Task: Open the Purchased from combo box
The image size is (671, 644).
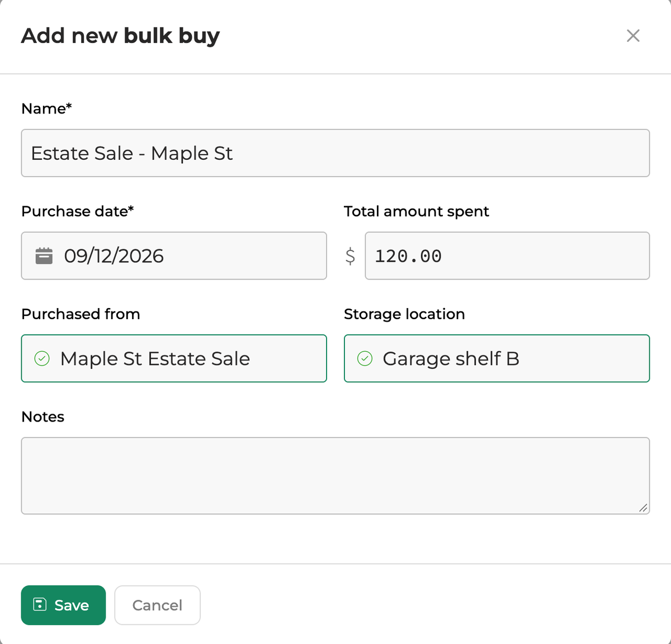Action: [174, 358]
